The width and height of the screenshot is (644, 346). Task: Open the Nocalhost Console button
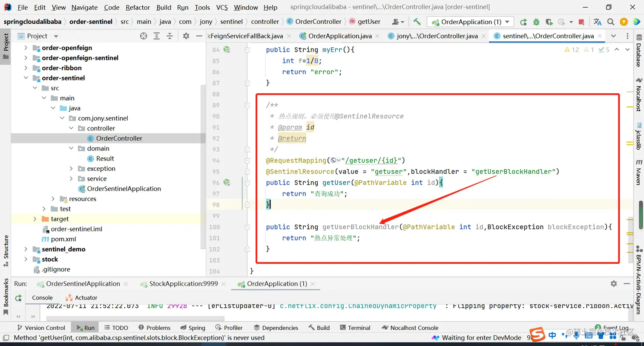pyautogui.click(x=410, y=328)
